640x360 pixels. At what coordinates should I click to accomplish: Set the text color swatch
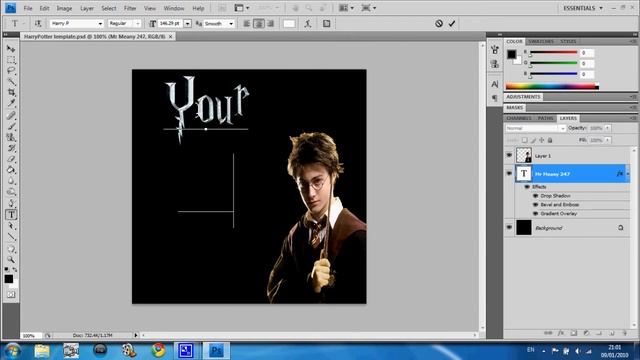click(289, 24)
